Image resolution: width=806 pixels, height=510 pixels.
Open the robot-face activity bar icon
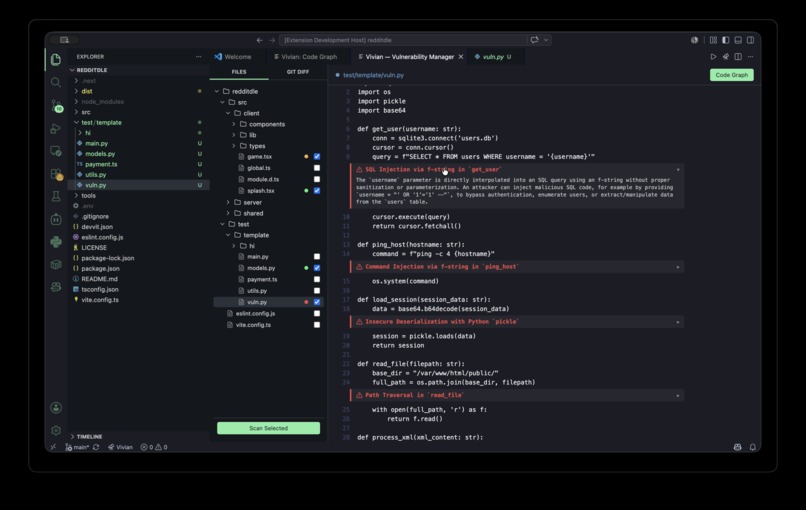tap(56, 219)
